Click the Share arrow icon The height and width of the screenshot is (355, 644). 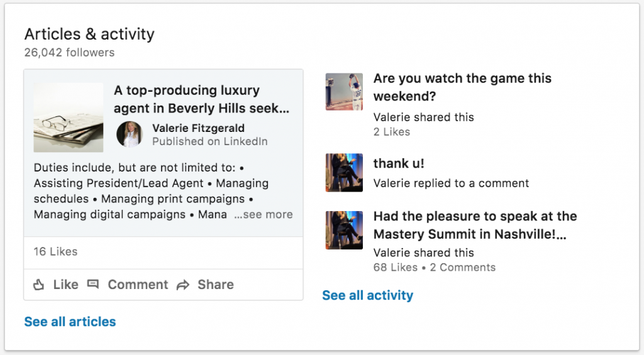click(x=183, y=285)
